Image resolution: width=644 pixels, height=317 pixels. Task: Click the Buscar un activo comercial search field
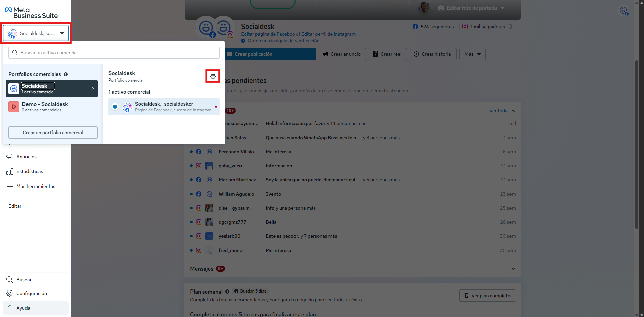(114, 53)
